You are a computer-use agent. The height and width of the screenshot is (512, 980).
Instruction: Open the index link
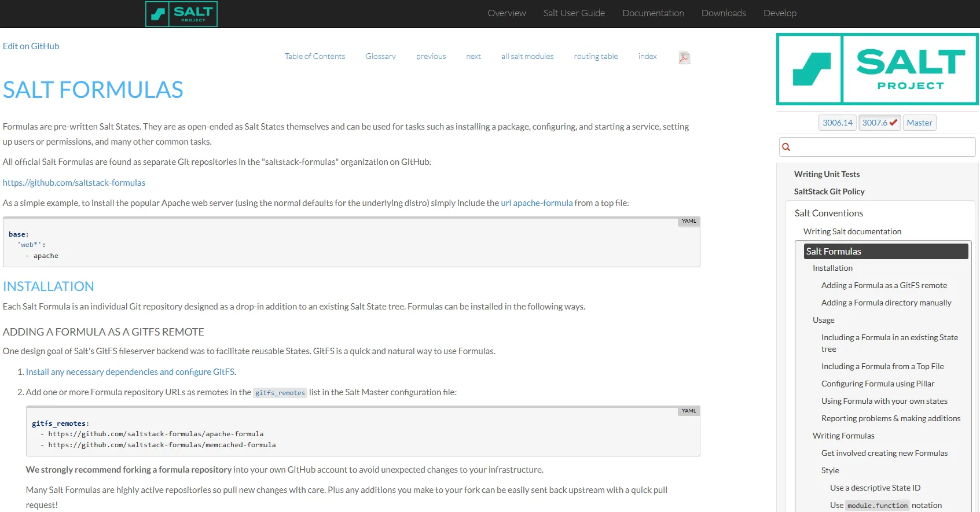(647, 57)
